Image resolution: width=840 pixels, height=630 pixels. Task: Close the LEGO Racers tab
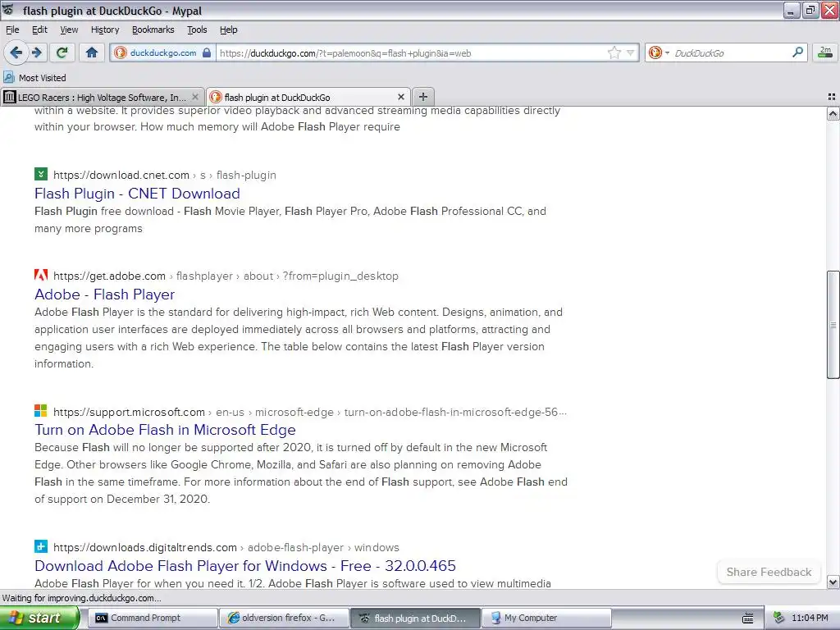[x=195, y=97]
